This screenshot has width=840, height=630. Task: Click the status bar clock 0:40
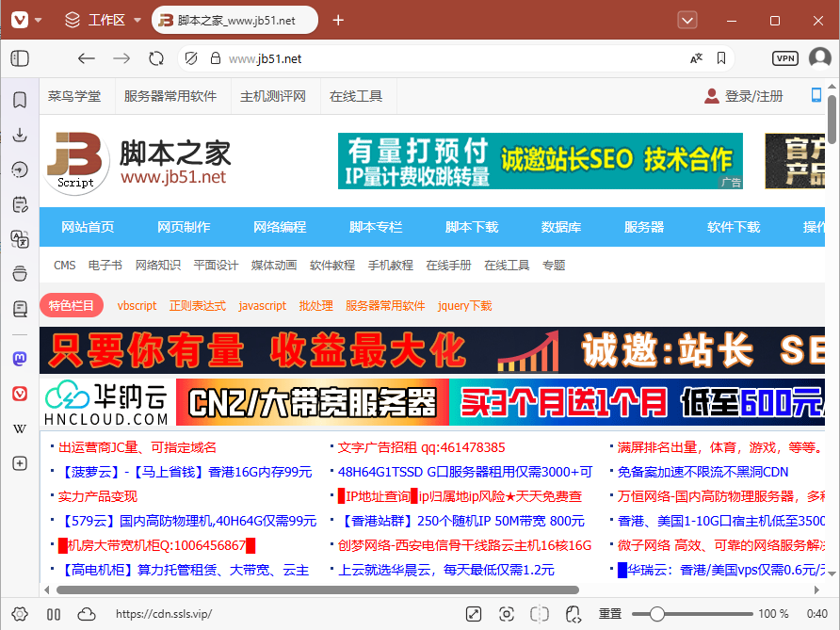(x=817, y=614)
